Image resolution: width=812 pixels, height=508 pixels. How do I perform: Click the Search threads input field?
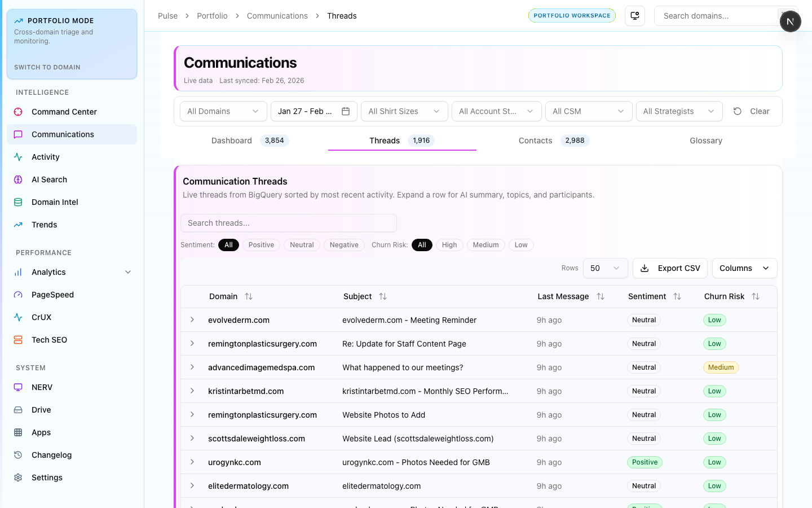coord(289,223)
